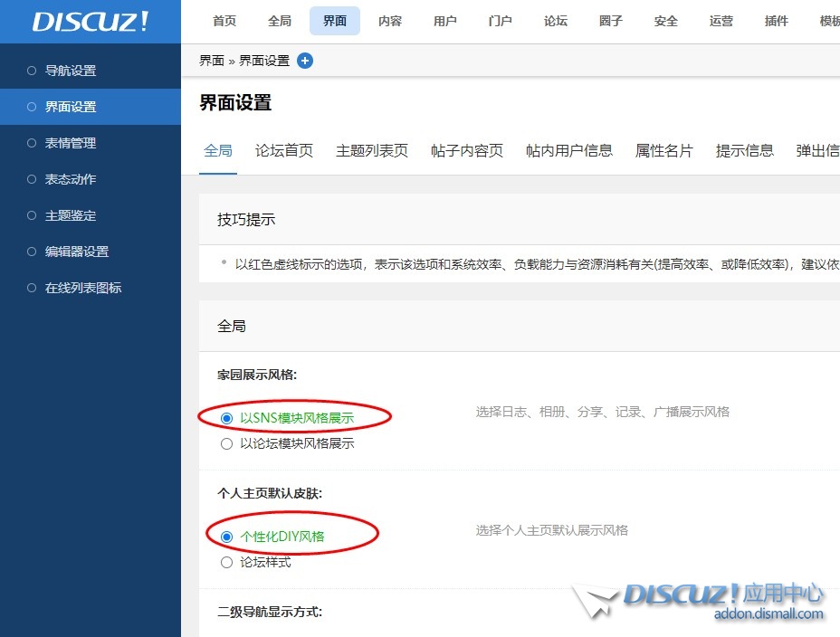Image resolution: width=840 pixels, height=637 pixels.
Task: Go to 编辑器设置 in the sidebar
Action: tap(91, 252)
